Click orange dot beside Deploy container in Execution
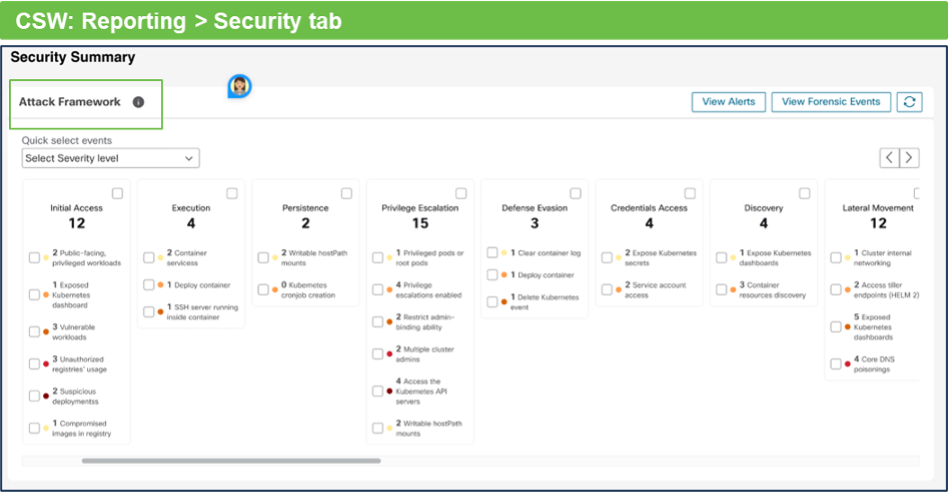The width and height of the screenshot is (949, 493). (160, 285)
